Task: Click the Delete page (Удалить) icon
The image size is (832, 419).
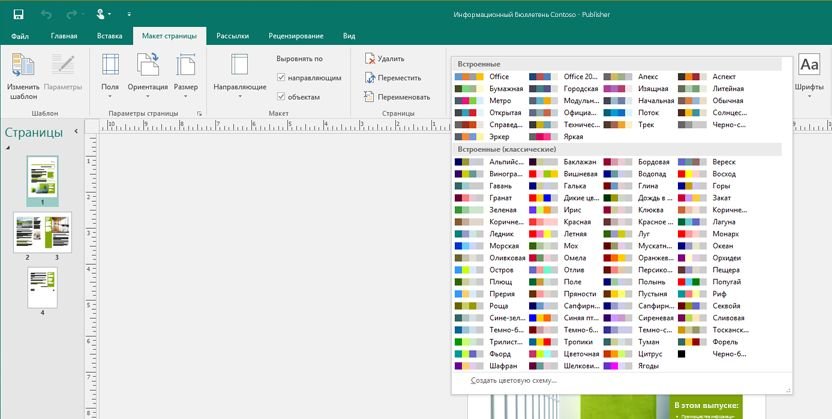Action: pos(371,59)
